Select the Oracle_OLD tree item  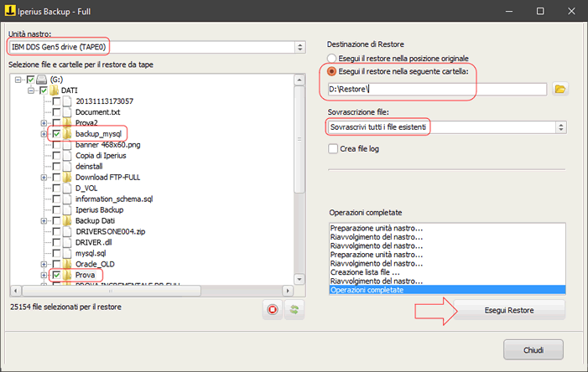94,264
